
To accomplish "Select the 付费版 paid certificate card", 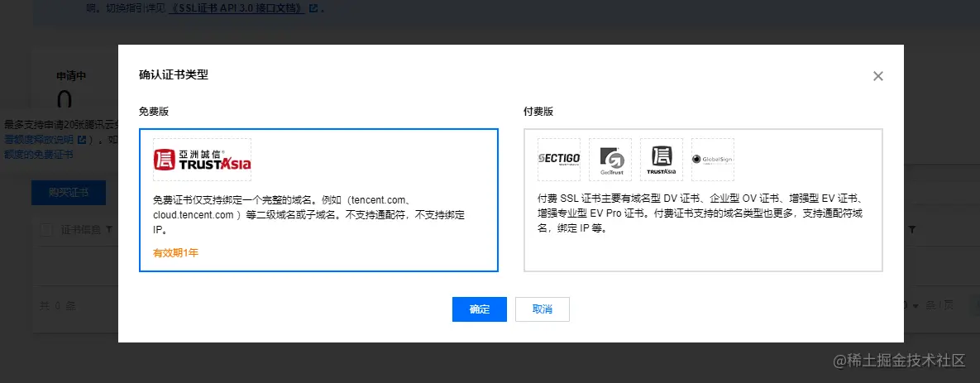I will [703, 200].
